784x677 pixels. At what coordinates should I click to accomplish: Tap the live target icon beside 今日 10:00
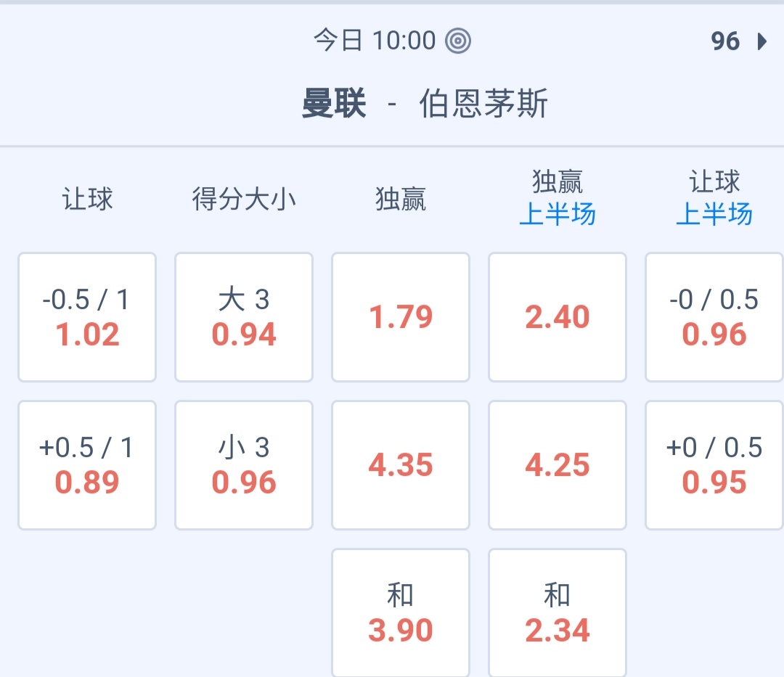[x=458, y=41]
